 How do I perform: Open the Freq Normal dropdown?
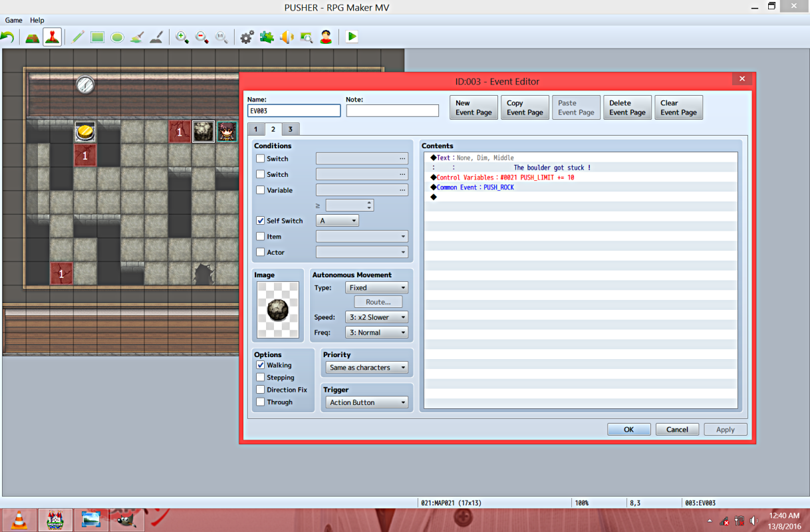point(376,332)
